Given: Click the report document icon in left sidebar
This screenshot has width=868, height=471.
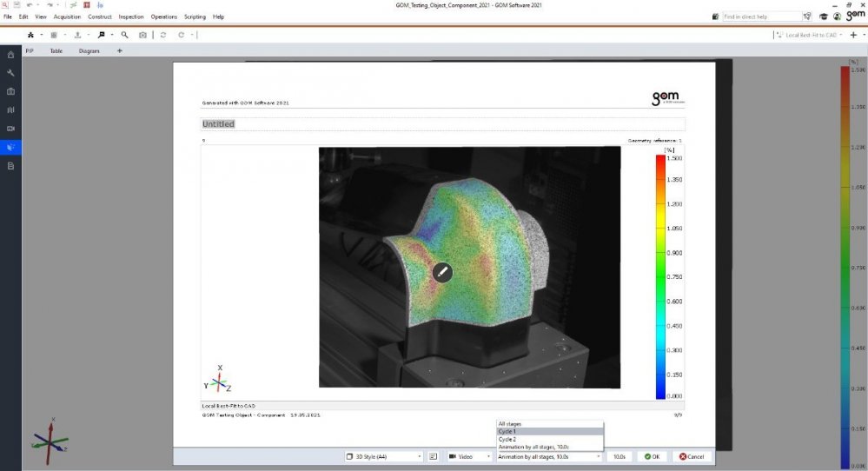Looking at the screenshot, I should click(10, 165).
